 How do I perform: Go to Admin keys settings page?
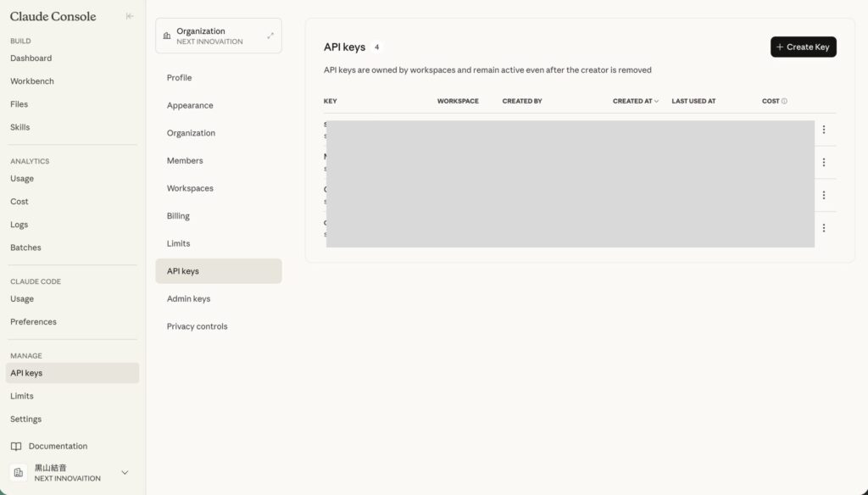coord(188,299)
